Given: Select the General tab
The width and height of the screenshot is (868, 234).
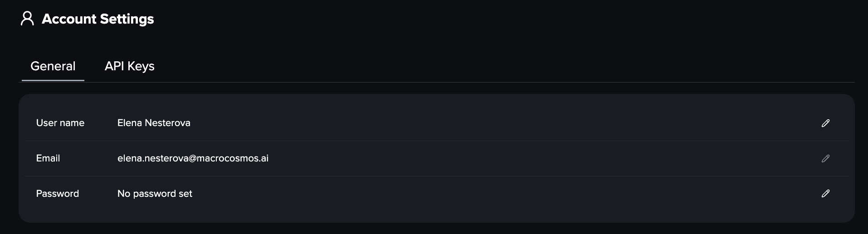Looking at the screenshot, I should (53, 66).
